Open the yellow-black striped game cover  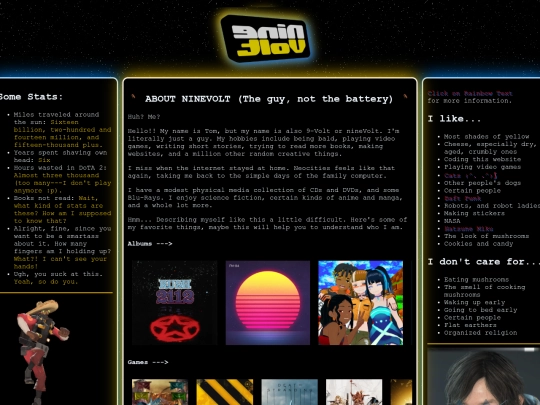[225, 392]
